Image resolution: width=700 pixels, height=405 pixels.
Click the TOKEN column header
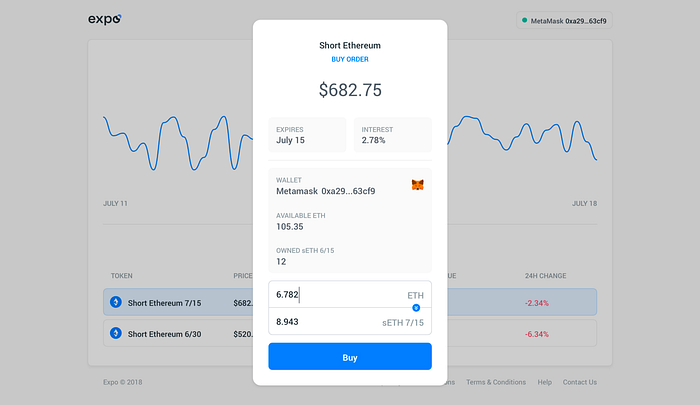(x=121, y=275)
